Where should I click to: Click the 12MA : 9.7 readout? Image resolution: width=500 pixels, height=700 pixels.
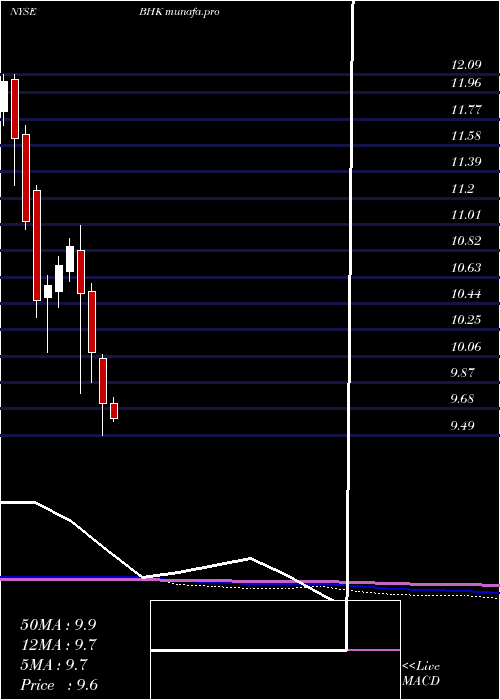[58, 645]
